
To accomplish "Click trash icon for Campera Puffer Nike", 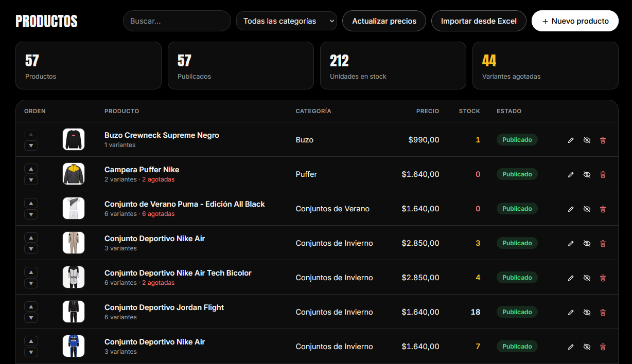I will click(x=603, y=174).
